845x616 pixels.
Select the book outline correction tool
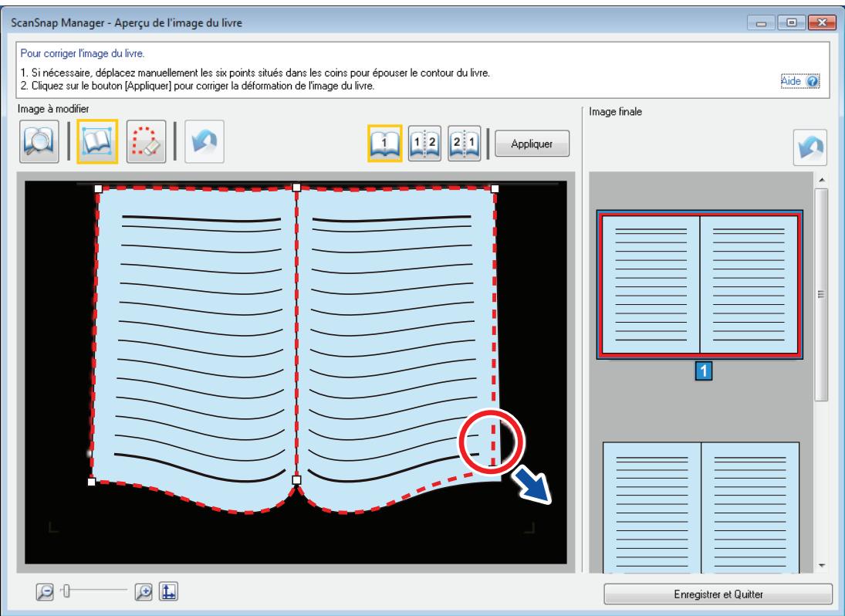(97, 142)
